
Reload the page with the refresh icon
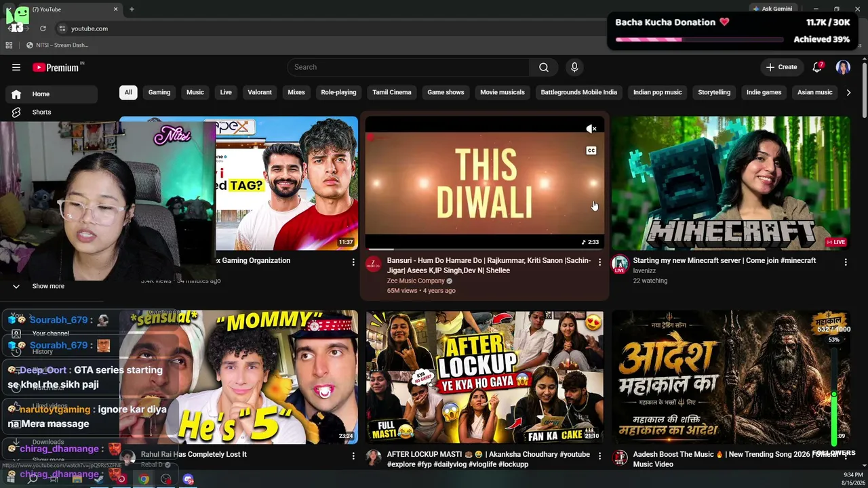[x=43, y=28]
